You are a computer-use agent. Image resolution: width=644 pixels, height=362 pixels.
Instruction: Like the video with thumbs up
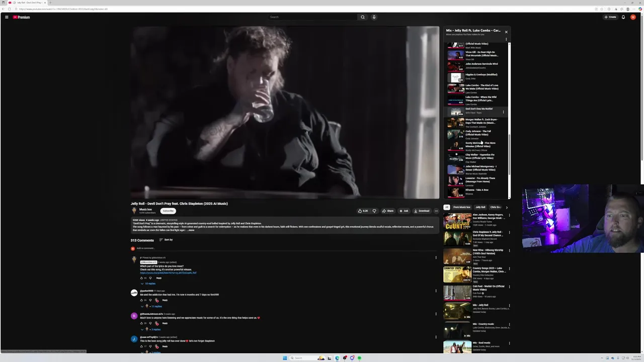(363, 211)
